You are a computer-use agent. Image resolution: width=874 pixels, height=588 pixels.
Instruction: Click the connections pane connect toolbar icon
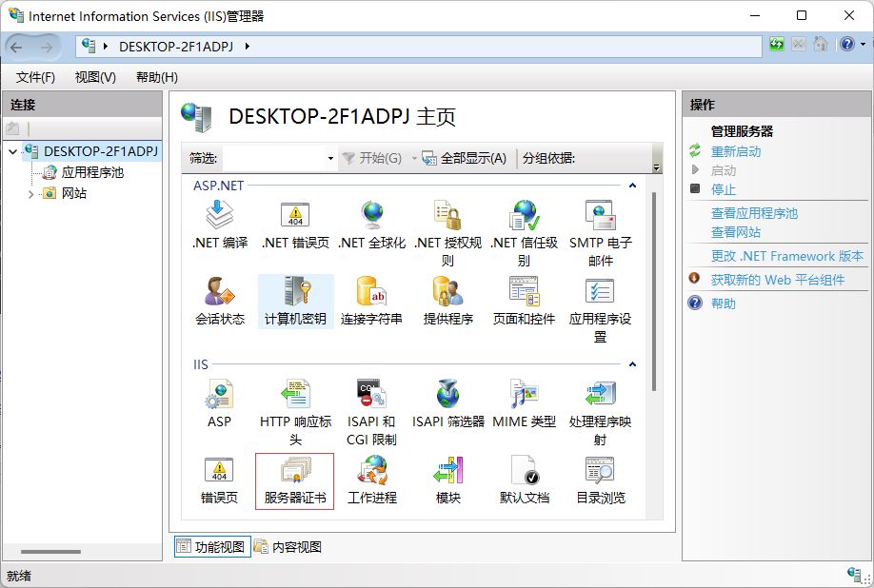[x=12, y=129]
